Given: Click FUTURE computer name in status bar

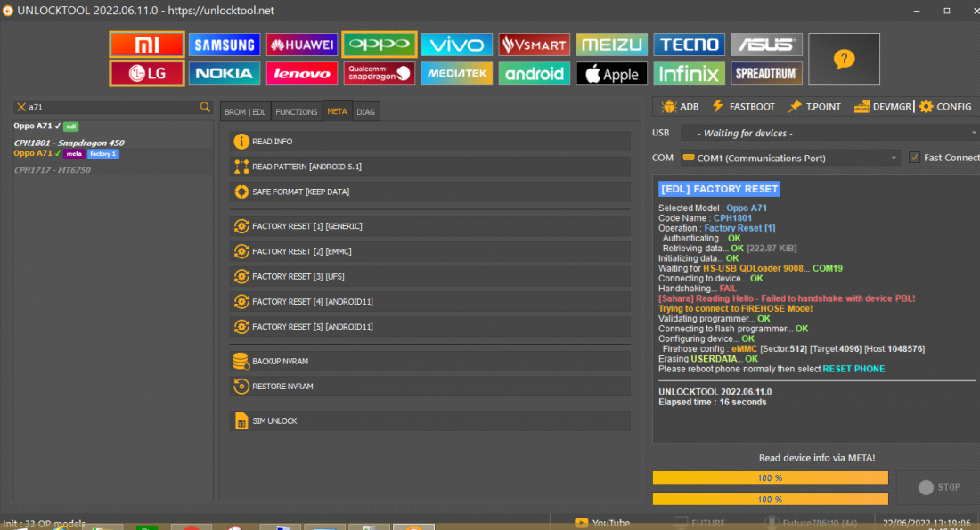Looking at the screenshot, I should click(x=699, y=523).
